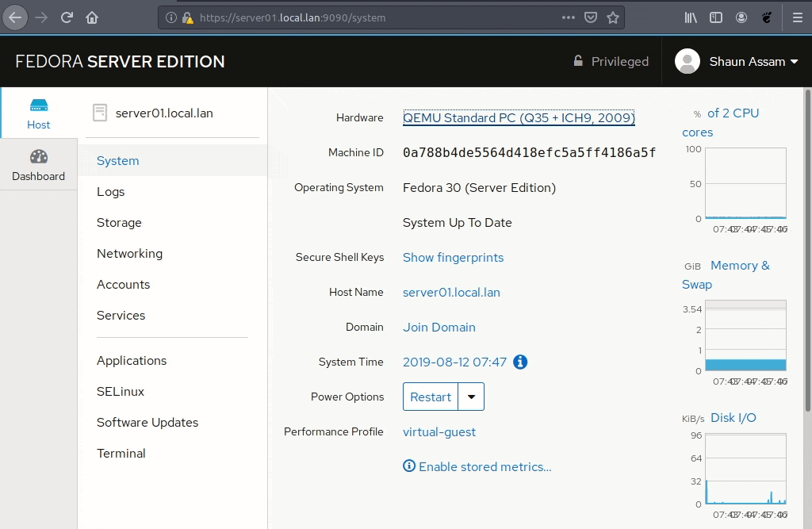Go to browser home page icon
This screenshot has height=529, width=812.
[x=92, y=17]
